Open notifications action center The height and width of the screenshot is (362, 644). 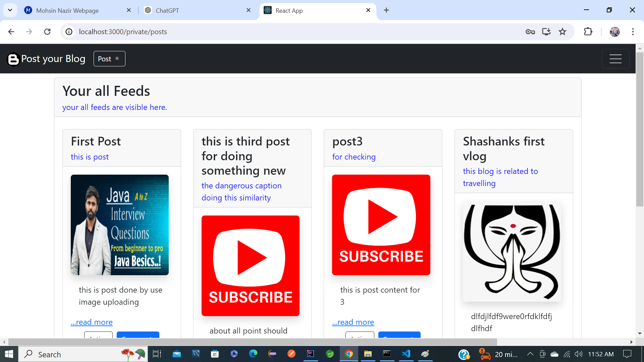[627, 354]
